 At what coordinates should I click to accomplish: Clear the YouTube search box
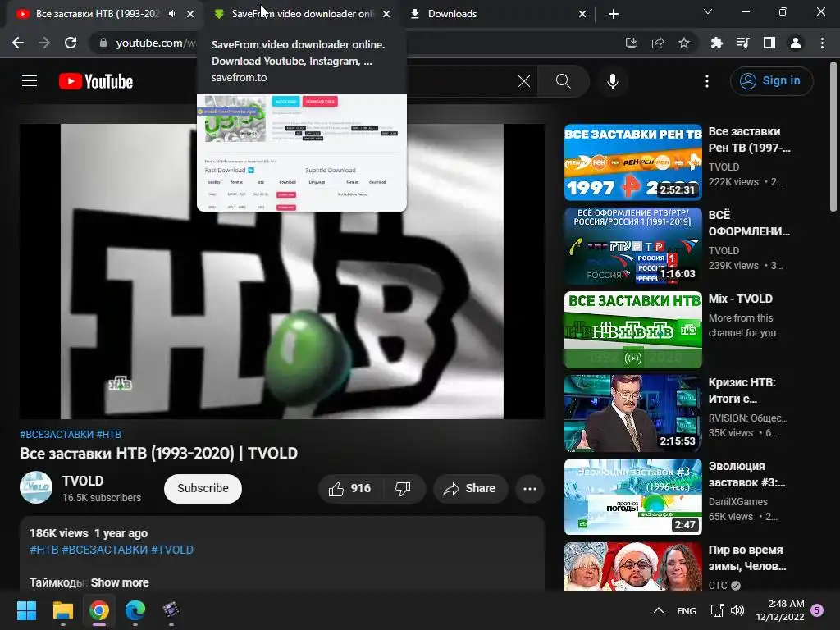click(524, 81)
